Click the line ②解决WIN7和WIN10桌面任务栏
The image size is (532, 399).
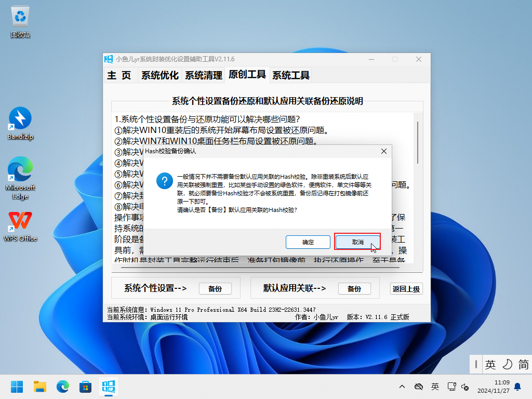pos(216,141)
